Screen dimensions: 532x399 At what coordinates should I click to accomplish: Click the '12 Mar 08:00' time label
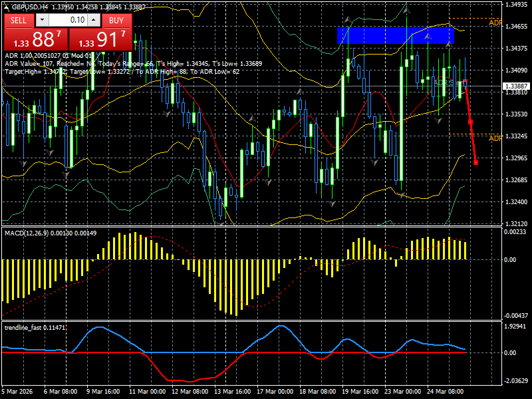(x=190, y=391)
